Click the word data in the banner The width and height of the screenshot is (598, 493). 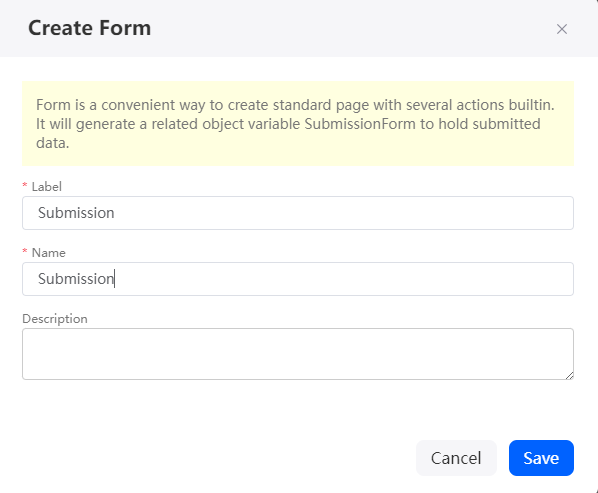pos(53,143)
